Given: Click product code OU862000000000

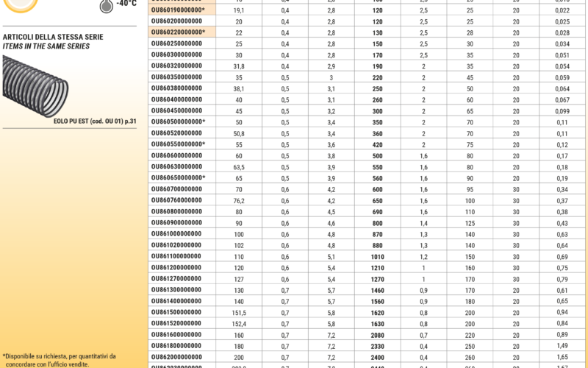Looking at the screenshot, I should click(x=176, y=356).
